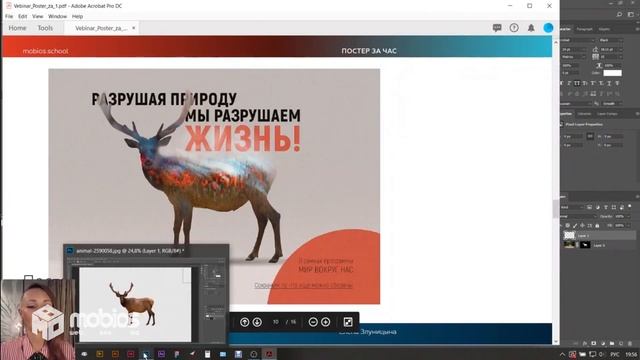This screenshot has width=640, height=360.
Task: Click the new adjustment layer icon
Action: [x=603, y=344]
